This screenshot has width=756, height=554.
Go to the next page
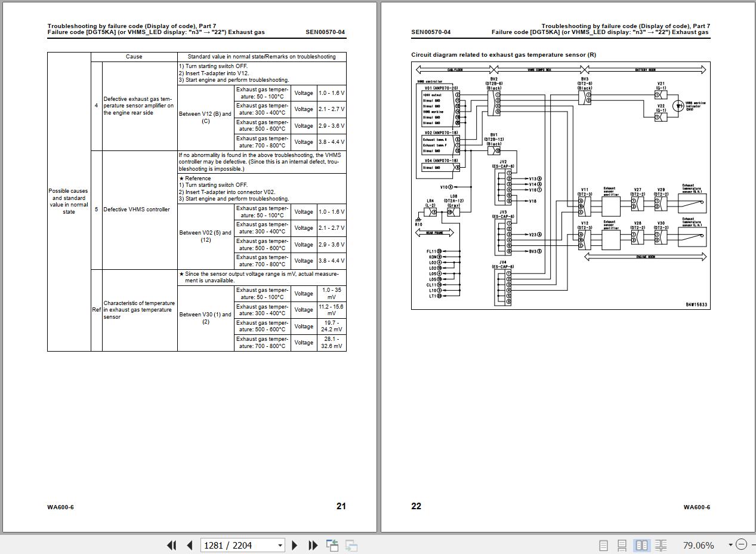click(x=294, y=545)
